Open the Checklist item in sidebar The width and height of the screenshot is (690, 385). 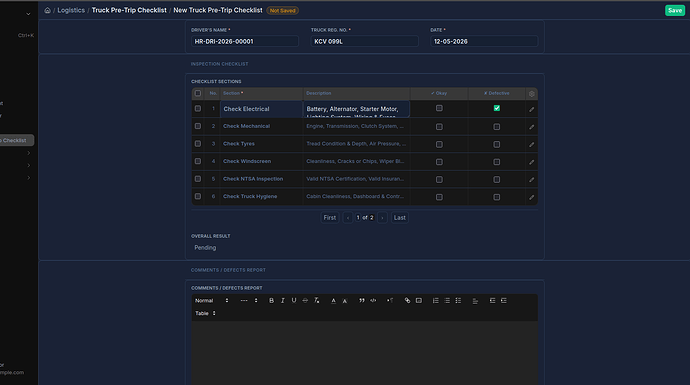click(x=16, y=140)
